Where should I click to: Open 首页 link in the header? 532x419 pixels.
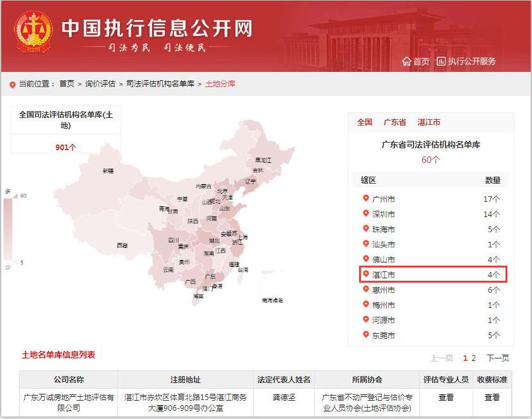(x=421, y=61)
